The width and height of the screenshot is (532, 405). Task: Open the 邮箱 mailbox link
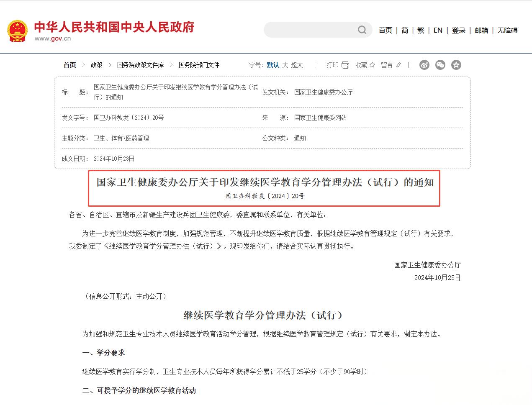(481, 30)
